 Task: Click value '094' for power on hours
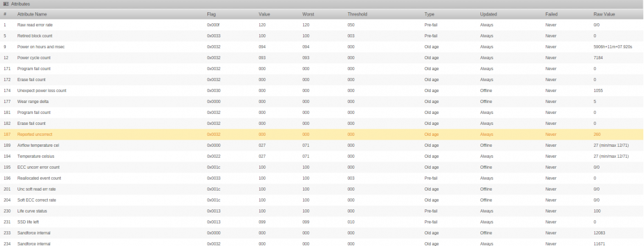tap(262, 47)
